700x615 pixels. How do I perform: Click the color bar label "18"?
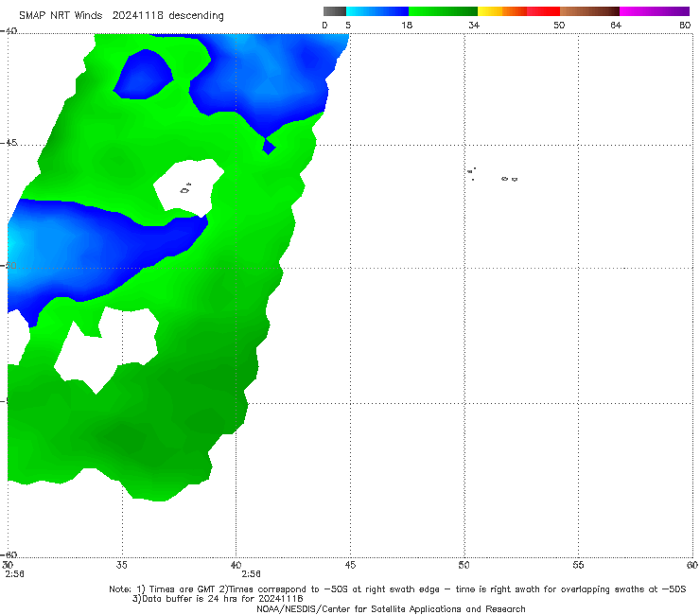(407, 26)
